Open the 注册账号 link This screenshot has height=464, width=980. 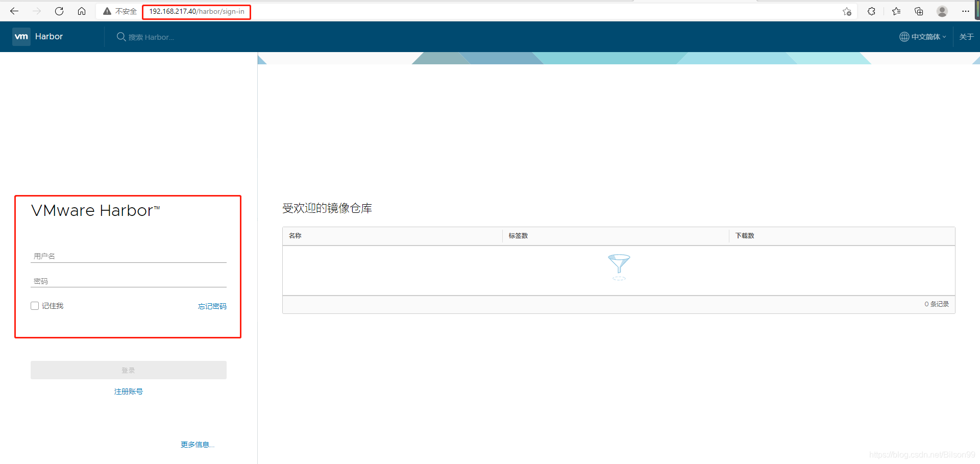click(x=129, y=392)
